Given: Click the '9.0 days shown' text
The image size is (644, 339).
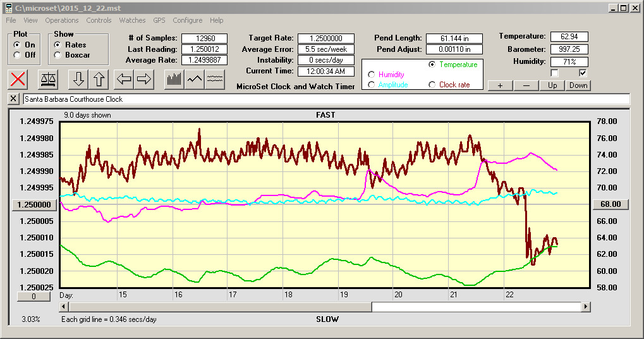Looking at the screenshot, I should pyautogui.click(x=87, y=115).
